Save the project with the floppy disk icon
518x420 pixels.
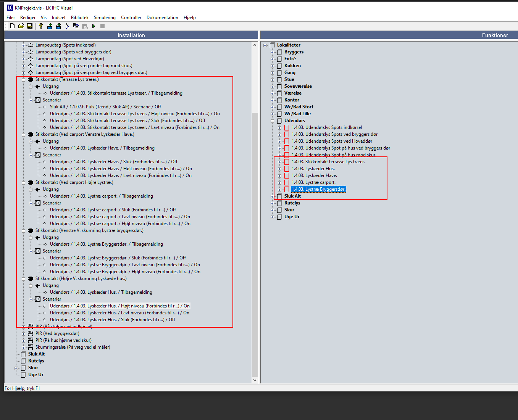coord(30,26)
